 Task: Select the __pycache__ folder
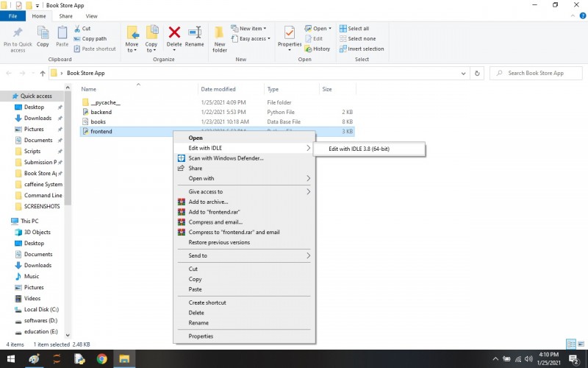click(x=105, y=102)
